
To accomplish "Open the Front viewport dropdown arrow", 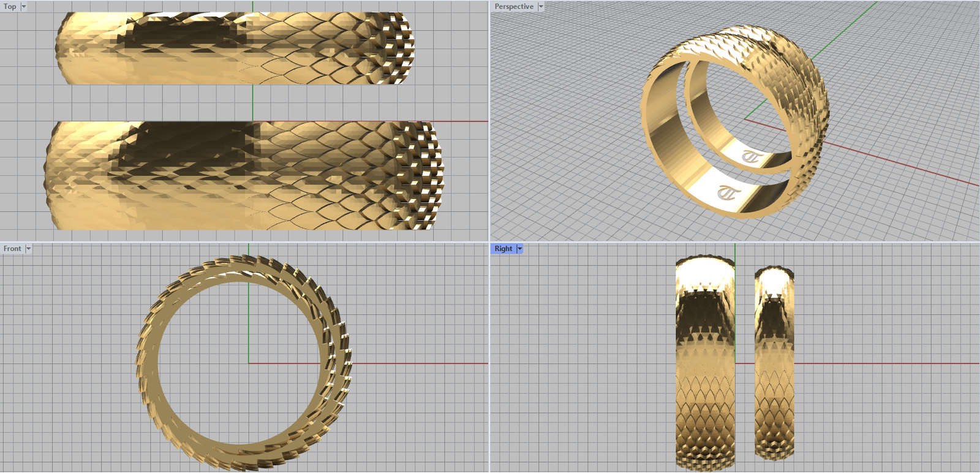I will click(28, 249).
